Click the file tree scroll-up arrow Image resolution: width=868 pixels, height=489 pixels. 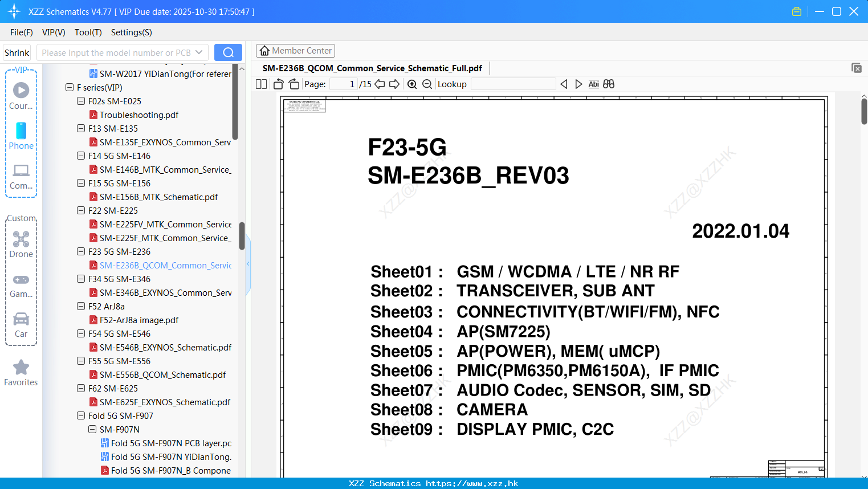click(x=242, y=68)
